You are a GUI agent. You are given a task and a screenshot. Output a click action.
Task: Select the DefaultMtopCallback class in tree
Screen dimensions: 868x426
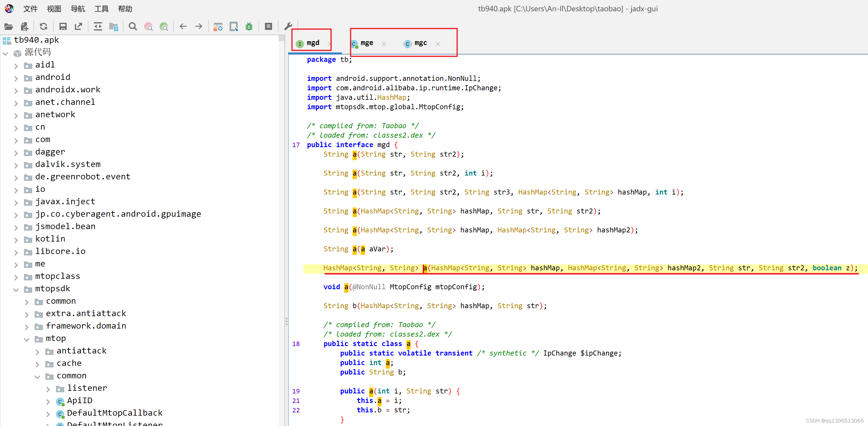tap(115, 413)
